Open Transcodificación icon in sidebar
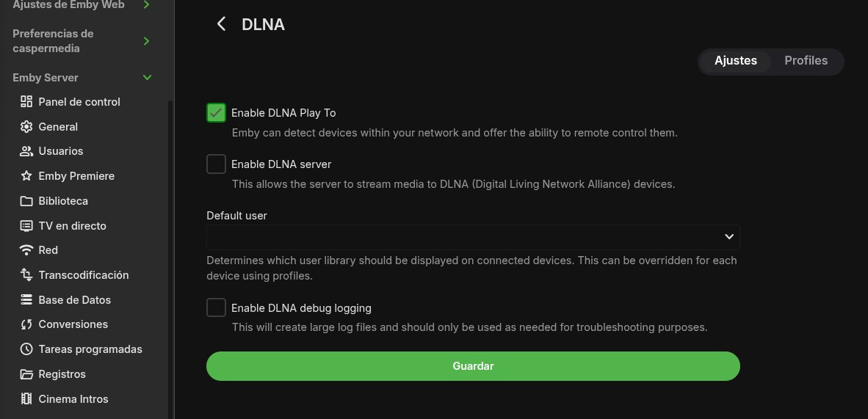Screen dimensions: 868x419 [x=26, y=275]
